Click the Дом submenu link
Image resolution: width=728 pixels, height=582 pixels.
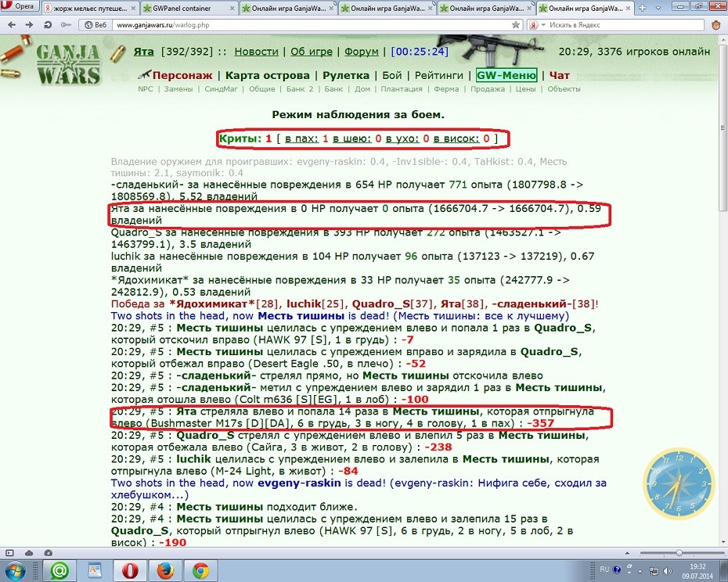tap(362, 89)
